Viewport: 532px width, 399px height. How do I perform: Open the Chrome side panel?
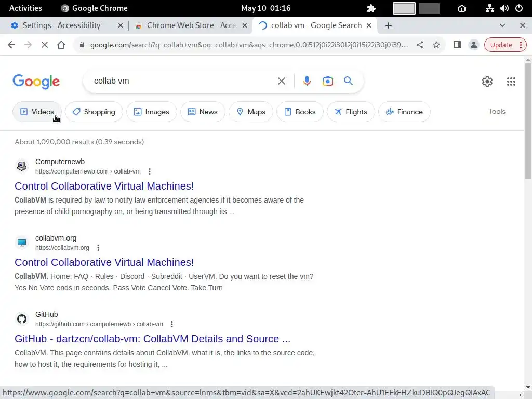click(457, 45)
